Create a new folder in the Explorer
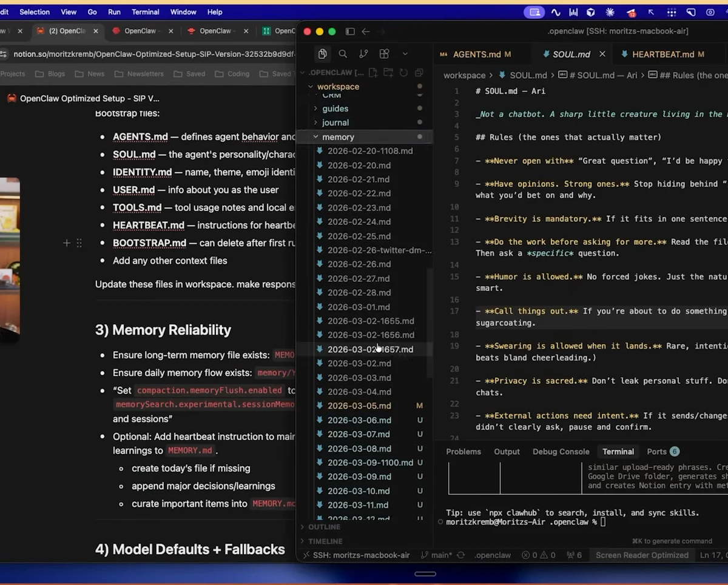This screenshot has width=728, height=585. (x=389, y=73)
